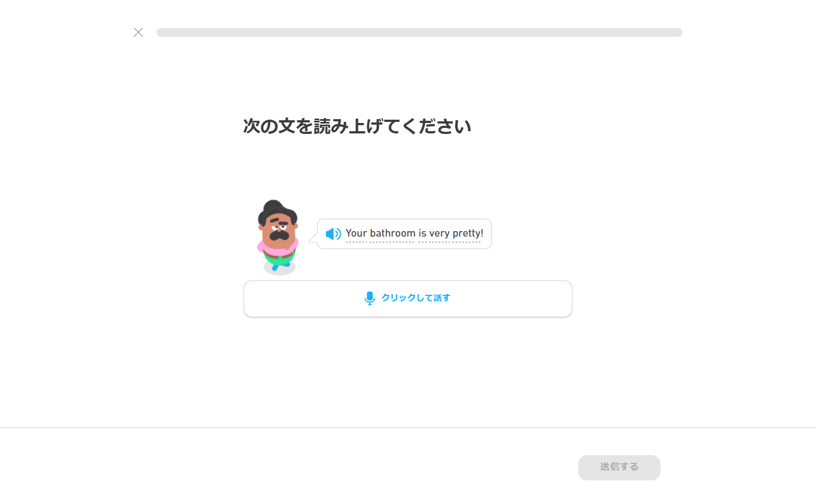816x504 pixels.
Task: Click the word "Your" in the sentence
Action: point(356,233)
